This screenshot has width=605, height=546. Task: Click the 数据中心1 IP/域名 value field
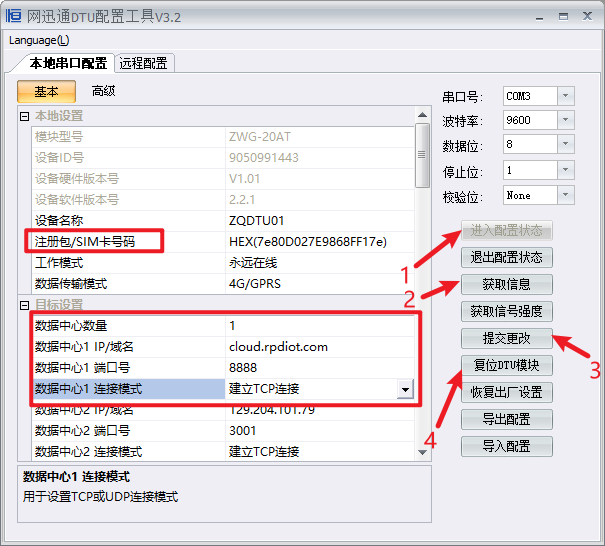pyautogui.click(x=320, y=347)
